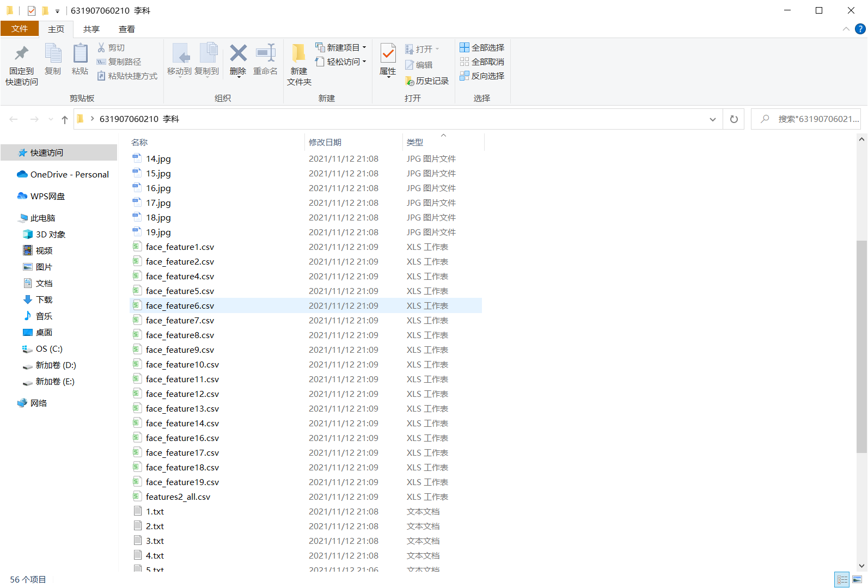Open the recent locations dropdown
Image resolution: width=868 pixels, height=588 pixels.
51,119
